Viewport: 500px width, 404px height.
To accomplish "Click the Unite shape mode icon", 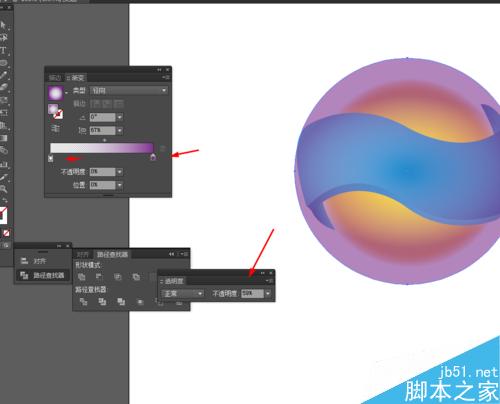I will coord(81,277).
